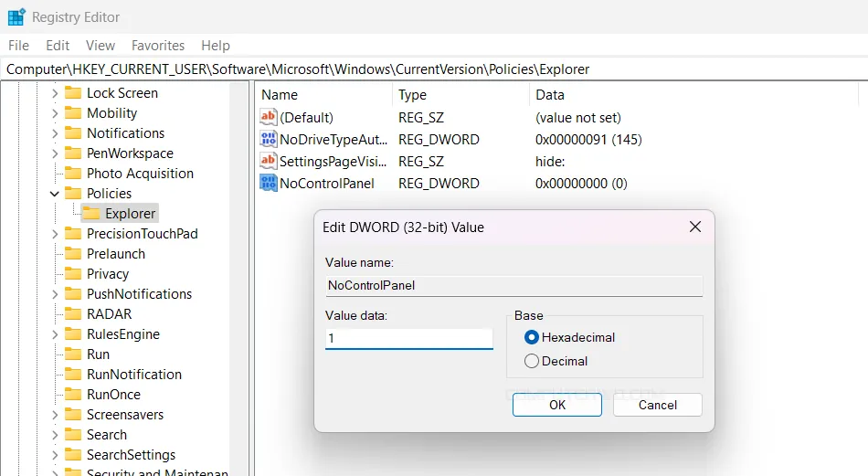Click the RulesEngine folder icon
868x476 pixels.
point(73,333)
